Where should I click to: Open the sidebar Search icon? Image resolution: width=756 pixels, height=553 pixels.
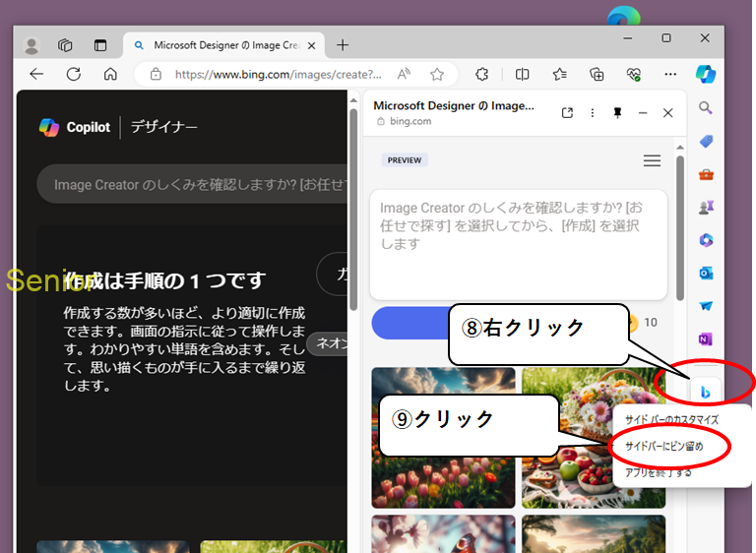pyautogui.click(x=706, y=108)
